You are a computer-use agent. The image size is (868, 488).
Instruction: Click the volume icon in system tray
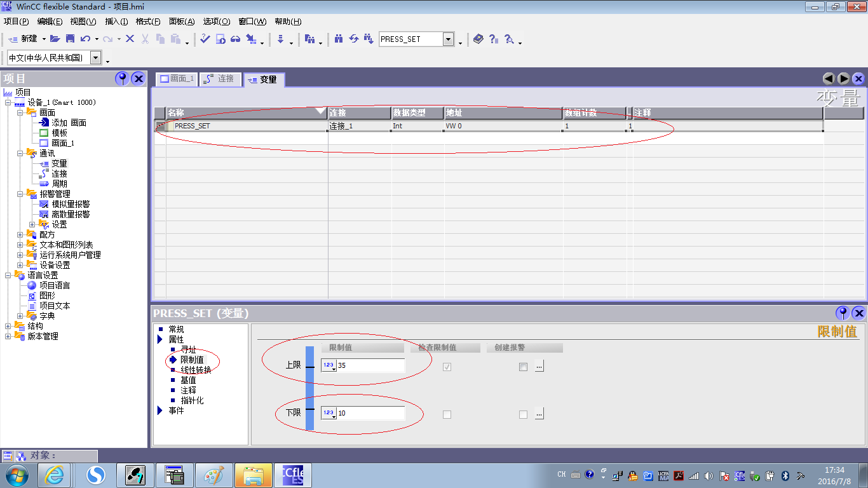tap(709, 475)
